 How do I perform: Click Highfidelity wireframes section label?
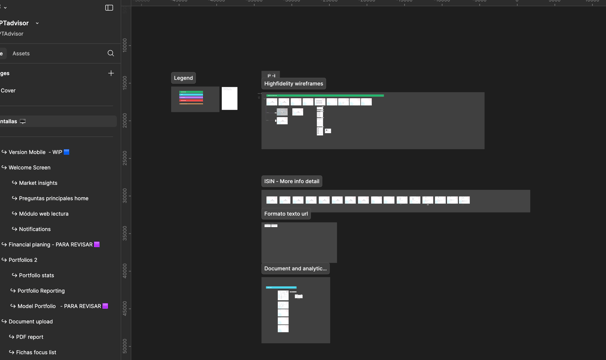click(293, 84)
